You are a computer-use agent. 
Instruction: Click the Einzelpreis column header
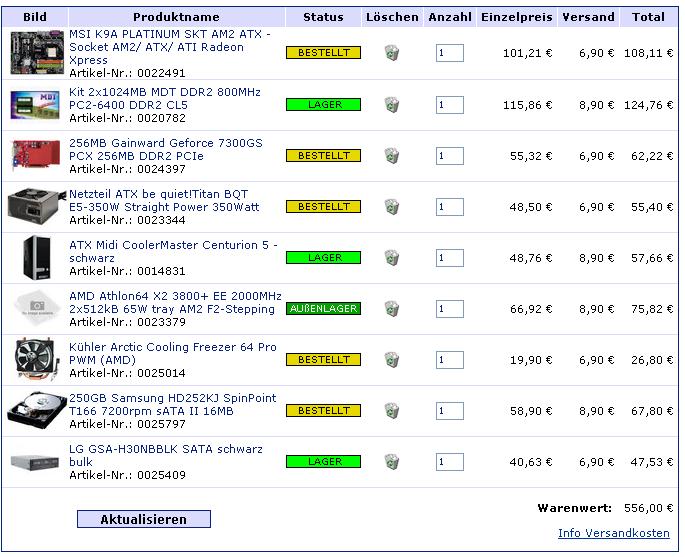point(517,17)
